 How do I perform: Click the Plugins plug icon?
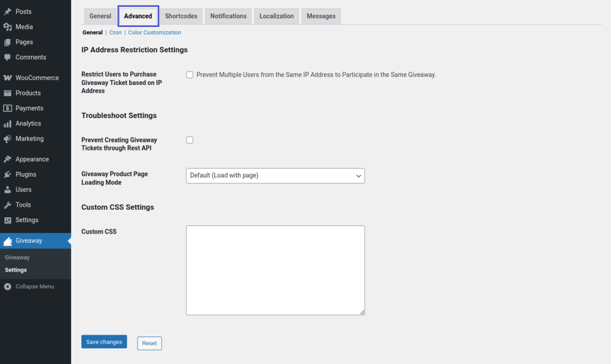(7, 174)
